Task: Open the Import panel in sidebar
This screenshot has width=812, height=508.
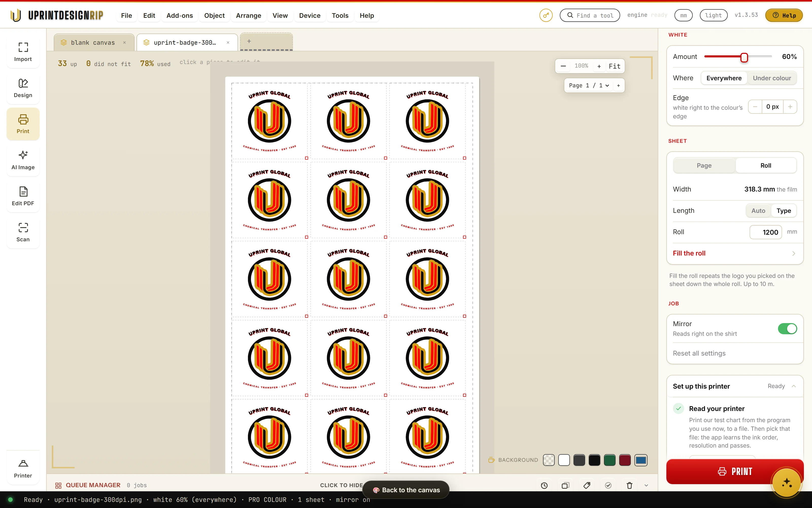Action: click(23, 52)
